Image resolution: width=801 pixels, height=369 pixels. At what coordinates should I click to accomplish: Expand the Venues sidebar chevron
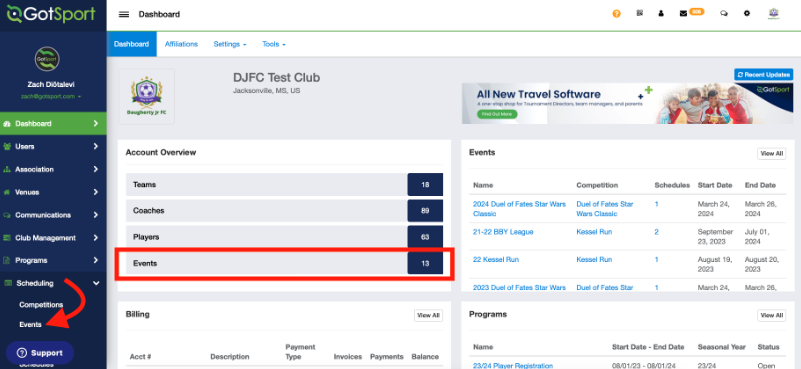pos(96,192)
